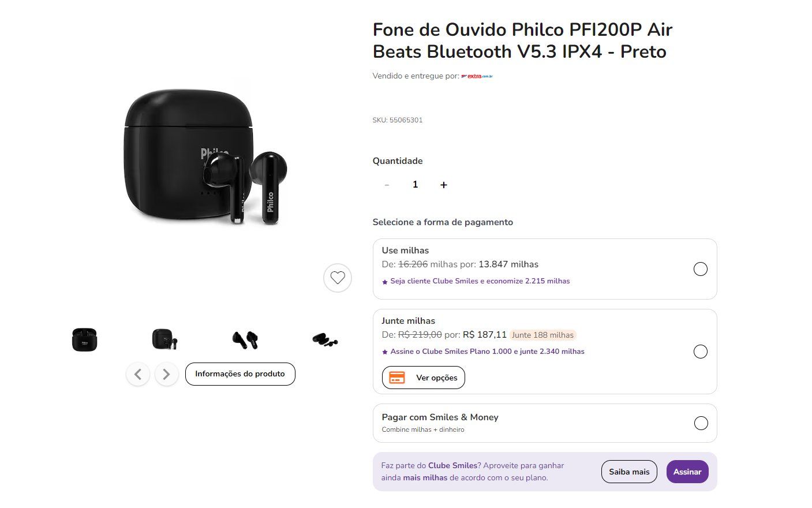This screenshot has height=508, width=812.
Task: Click the credit card icon in Ver opções
Action: (x=397, y=378)
